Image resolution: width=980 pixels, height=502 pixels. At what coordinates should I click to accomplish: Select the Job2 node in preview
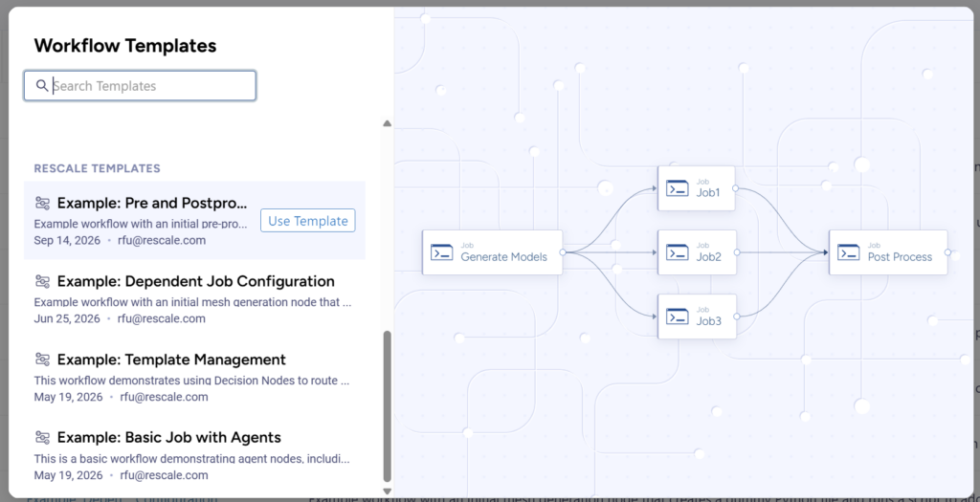click(x=697, y=252)
